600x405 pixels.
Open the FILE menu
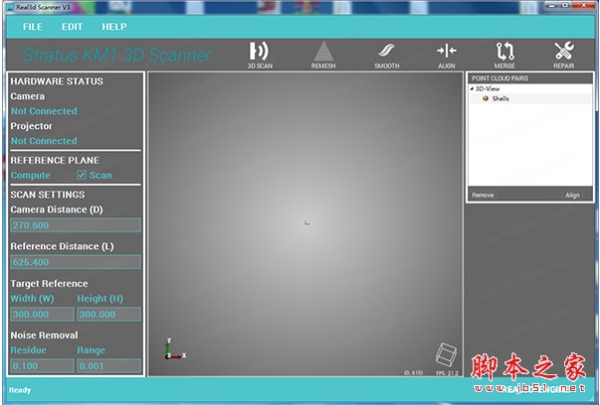point(33,27)
